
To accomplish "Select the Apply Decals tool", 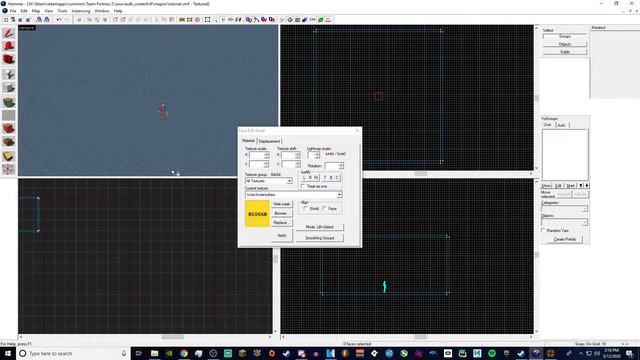I will (9, 129).
